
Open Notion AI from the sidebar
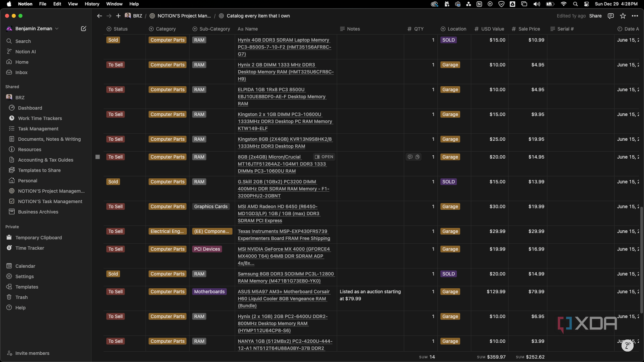pyautogui.click(x=25, y=51)
